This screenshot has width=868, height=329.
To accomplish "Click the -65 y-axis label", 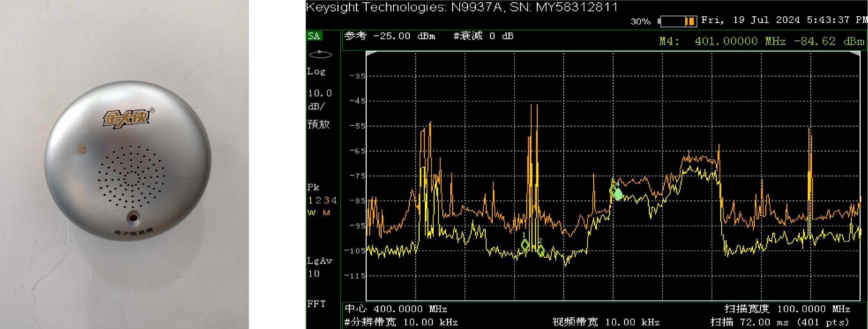I will tap(357, 151).
